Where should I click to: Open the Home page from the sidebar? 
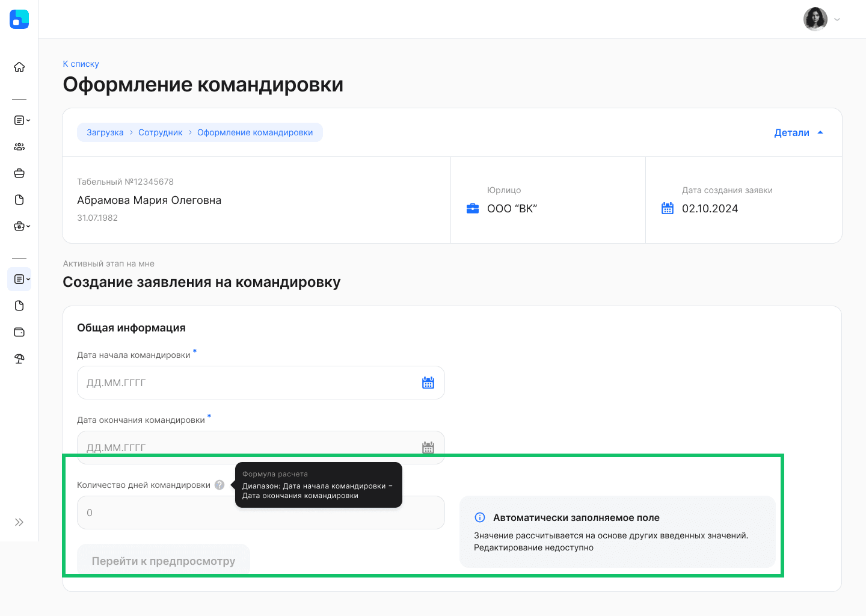tap(19, 67)
